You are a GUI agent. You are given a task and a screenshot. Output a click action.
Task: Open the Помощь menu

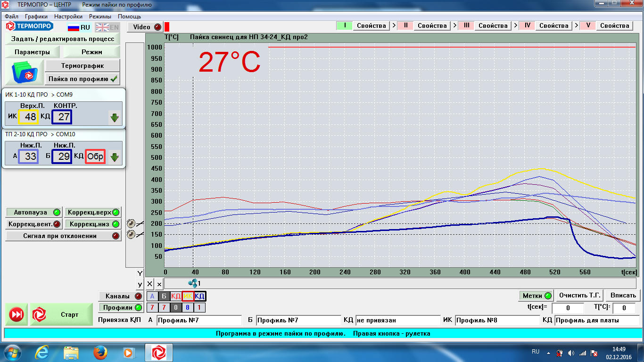(x=129, y=16)
